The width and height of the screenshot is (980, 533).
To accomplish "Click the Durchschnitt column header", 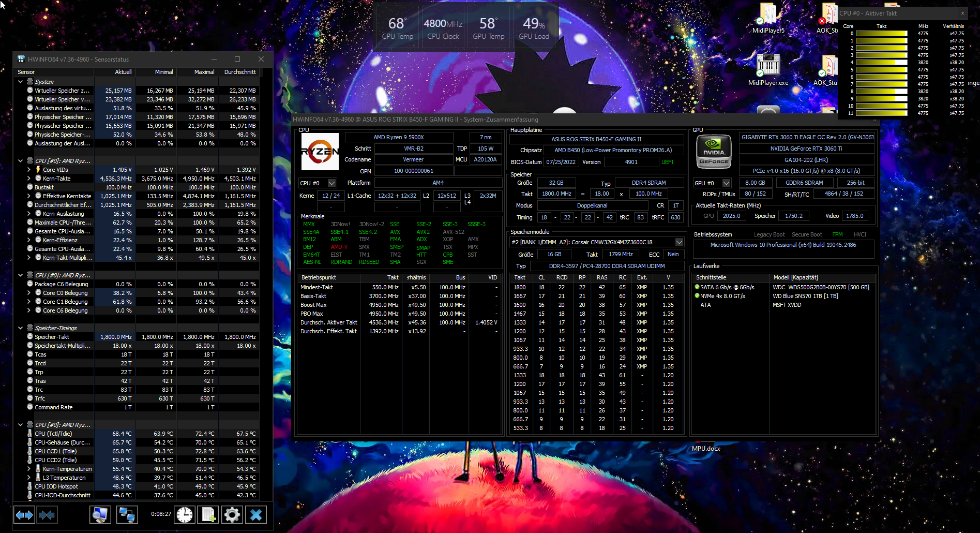I will pyautogui.click(x=240, y=72).
